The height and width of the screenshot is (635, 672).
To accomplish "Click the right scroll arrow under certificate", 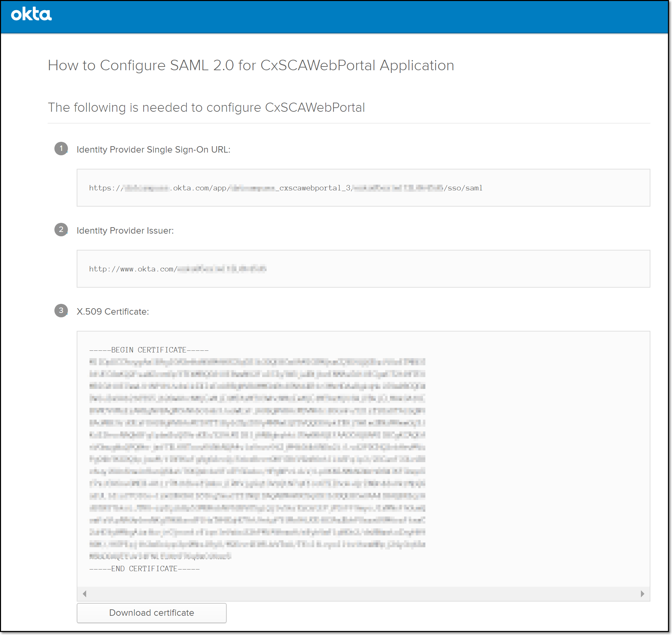I will coord(642,594).
